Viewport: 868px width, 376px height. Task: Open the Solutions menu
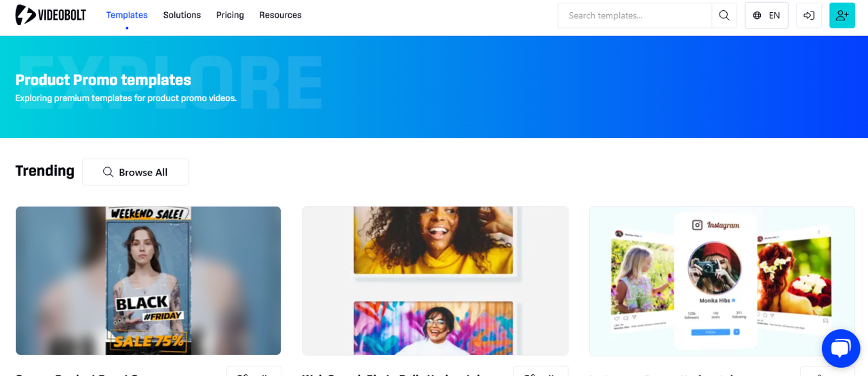tap(182, 15)
